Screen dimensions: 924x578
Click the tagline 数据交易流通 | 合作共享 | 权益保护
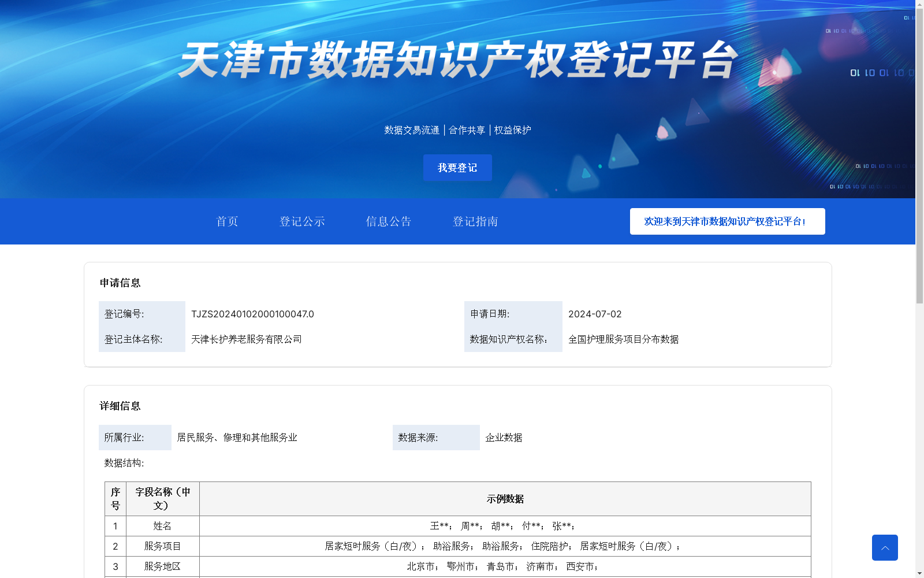point(457,130)
